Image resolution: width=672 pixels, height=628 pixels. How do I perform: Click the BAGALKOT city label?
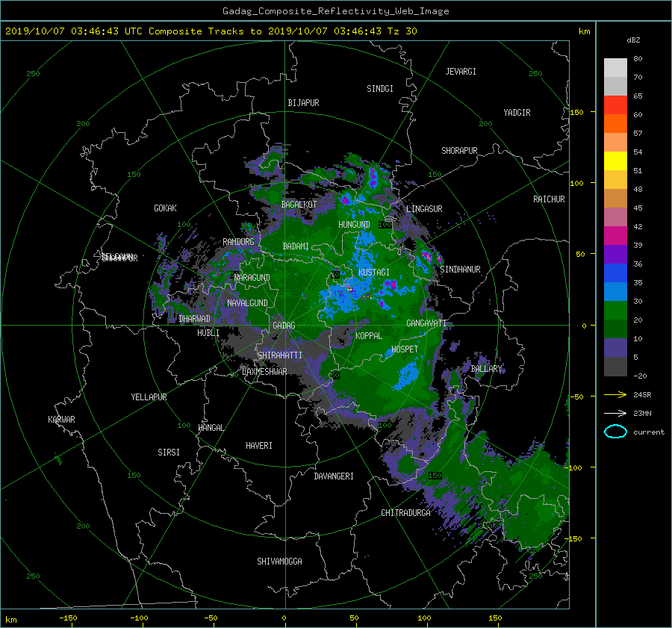[299, 205]
